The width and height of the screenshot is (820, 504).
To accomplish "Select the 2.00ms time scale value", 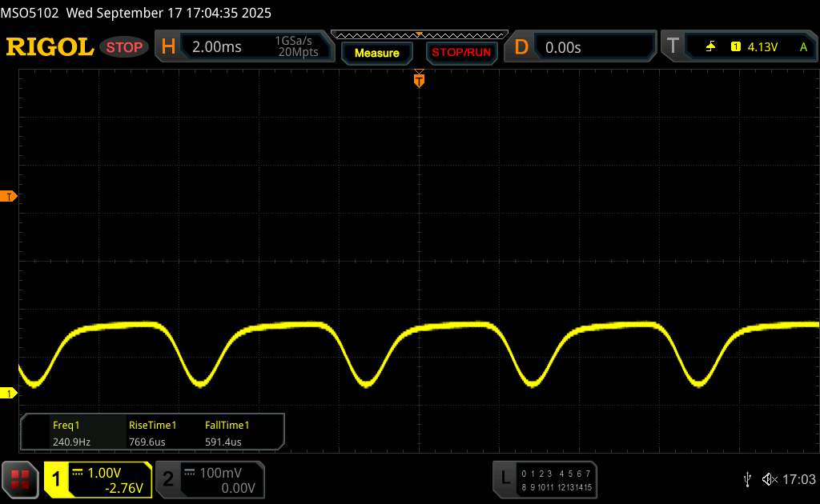I will click(217, 47).
